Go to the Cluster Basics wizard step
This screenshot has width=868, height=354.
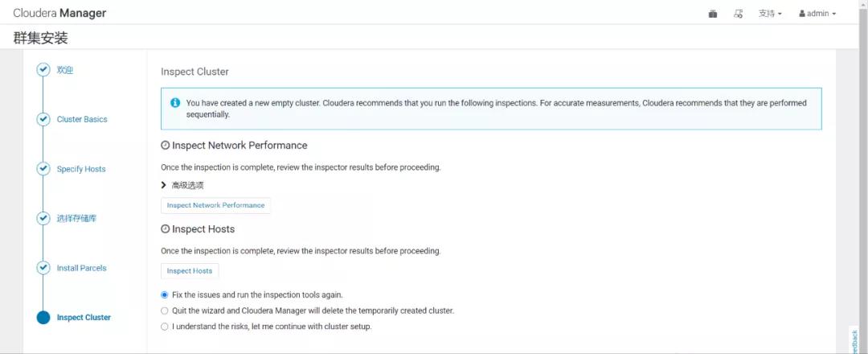click(82, 119)
